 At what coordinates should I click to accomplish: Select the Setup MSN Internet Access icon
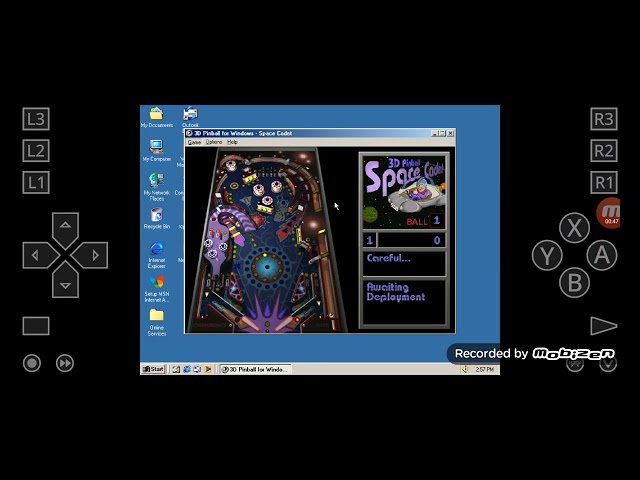(157, 289)
